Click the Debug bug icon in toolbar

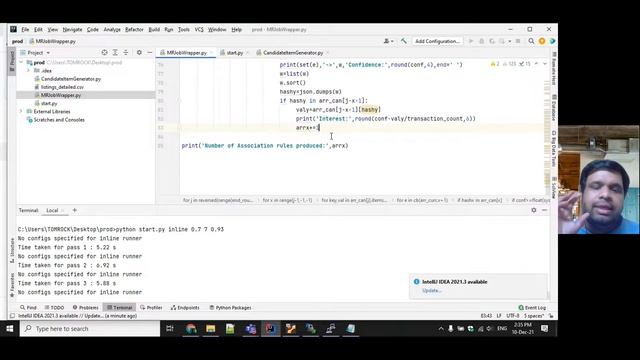(x=481, y=41)
